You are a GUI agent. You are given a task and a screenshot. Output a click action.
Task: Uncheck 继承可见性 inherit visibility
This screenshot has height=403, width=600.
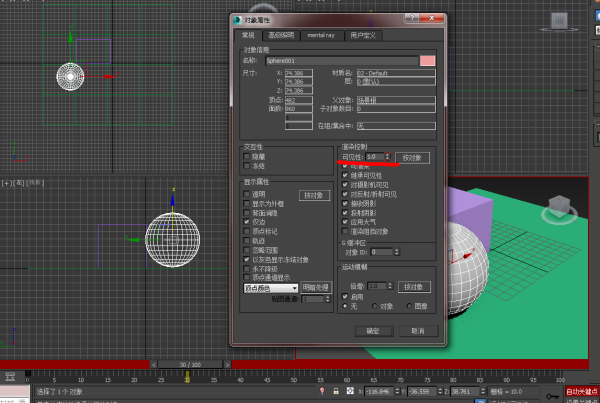[345, 175]
